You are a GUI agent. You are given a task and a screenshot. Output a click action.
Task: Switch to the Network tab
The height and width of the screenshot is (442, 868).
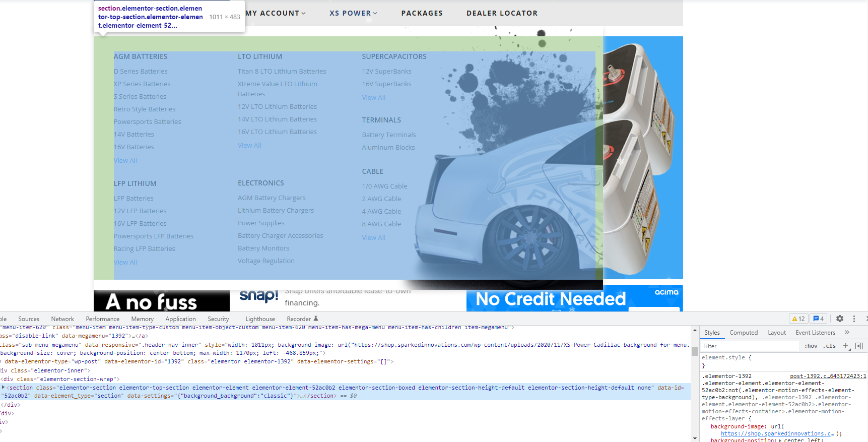(62, 319)
